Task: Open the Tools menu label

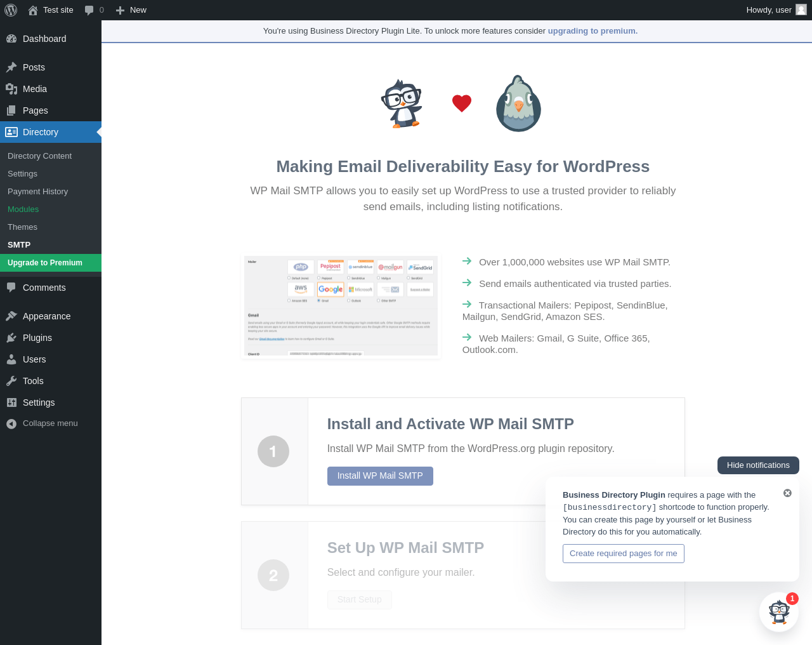Action: coord(33,381)
